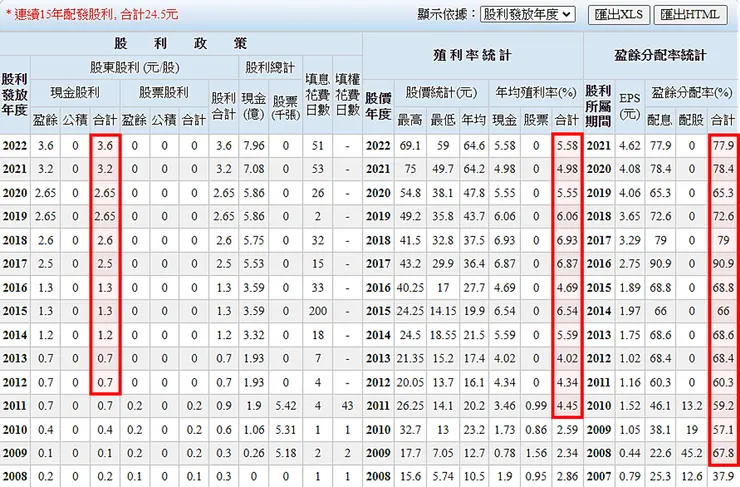Select the 2019 dividend year row label

click(x=15, y=216)
